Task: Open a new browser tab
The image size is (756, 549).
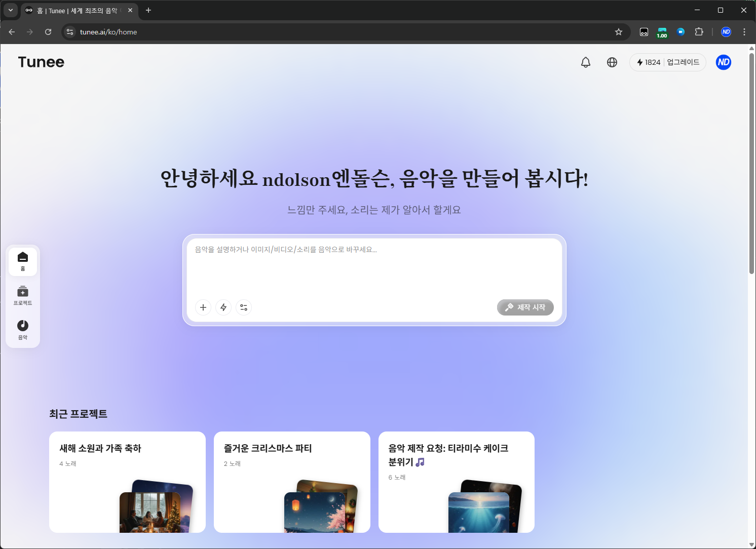Action: click(148, 10)
